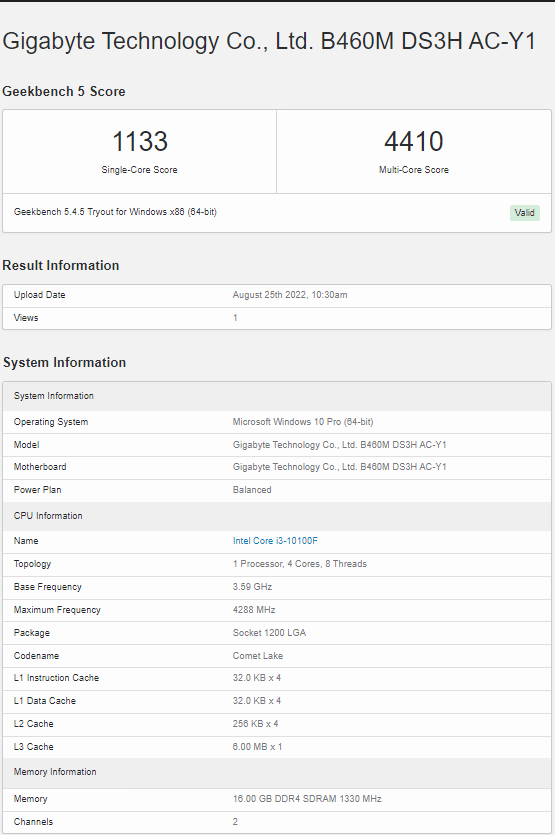Select the single-core score 1133

tap(140, 141)
